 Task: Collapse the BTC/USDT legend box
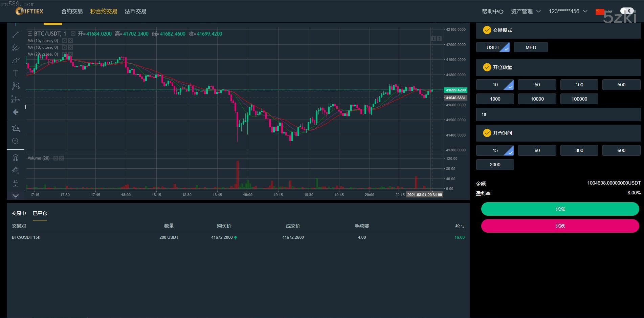pos(30,34)
